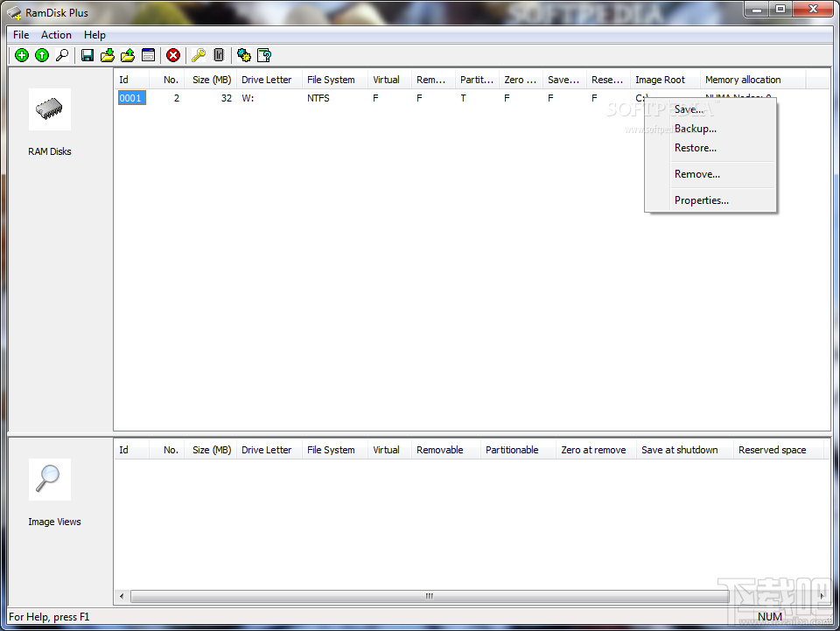Select the RAM disk row Id 0001
This screenshot has width=840, height=631.
pyautogui.click(x=132, y=98)
